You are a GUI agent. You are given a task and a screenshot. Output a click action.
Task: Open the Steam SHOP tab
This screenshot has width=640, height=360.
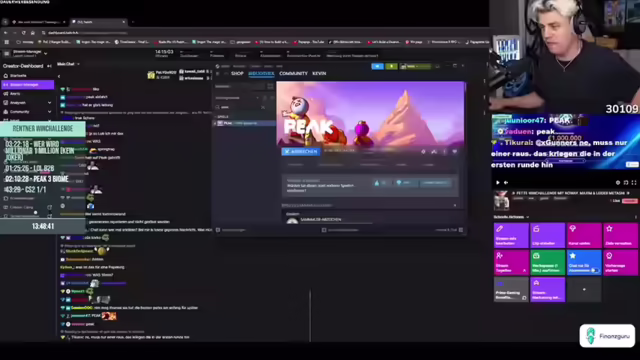(237, 73)
